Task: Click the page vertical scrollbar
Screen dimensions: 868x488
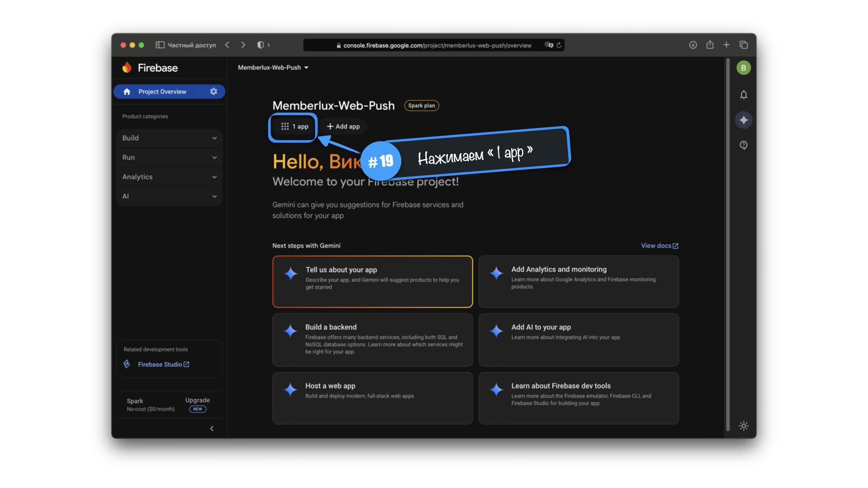Action: [x=727, y=244]
